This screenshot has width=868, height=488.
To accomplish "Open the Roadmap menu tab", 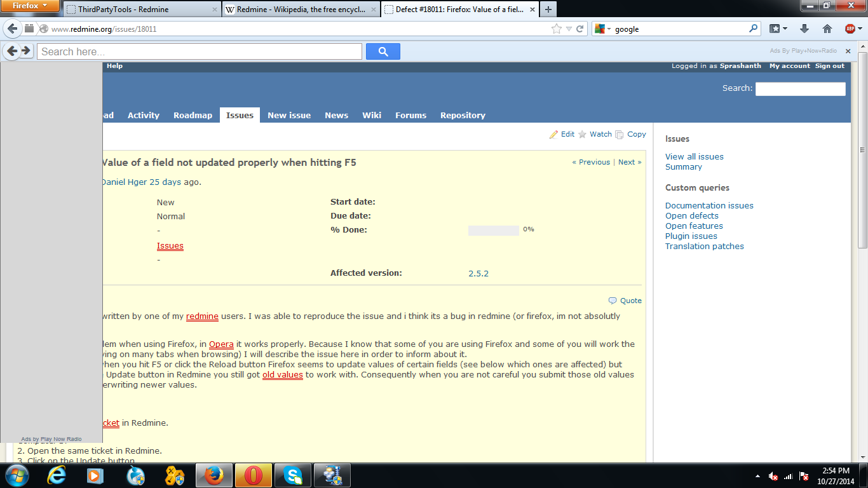I will (x=193, y=115).
